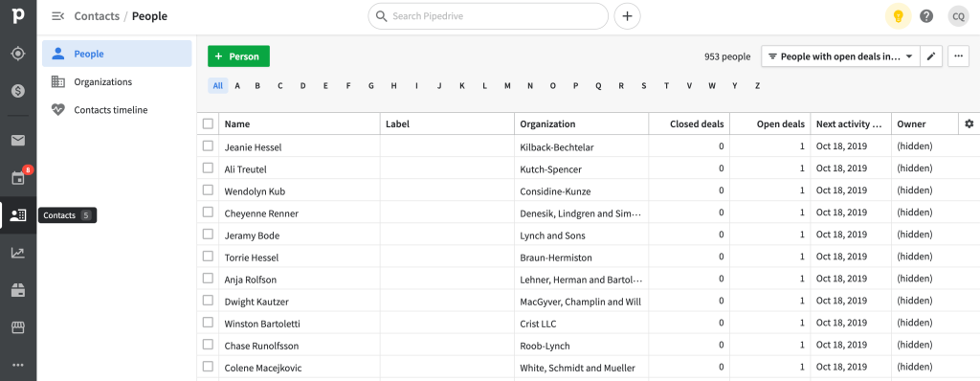980x381 pixels.
Task: Open Kutch-Spencer organization link
Action: point(550,169)
